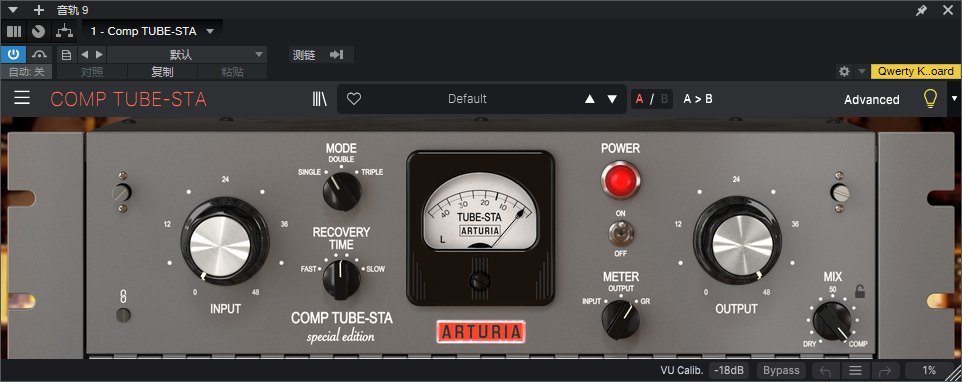962x382 pixels.
Task: Open the routing tree icon
Action: (64, 31)
